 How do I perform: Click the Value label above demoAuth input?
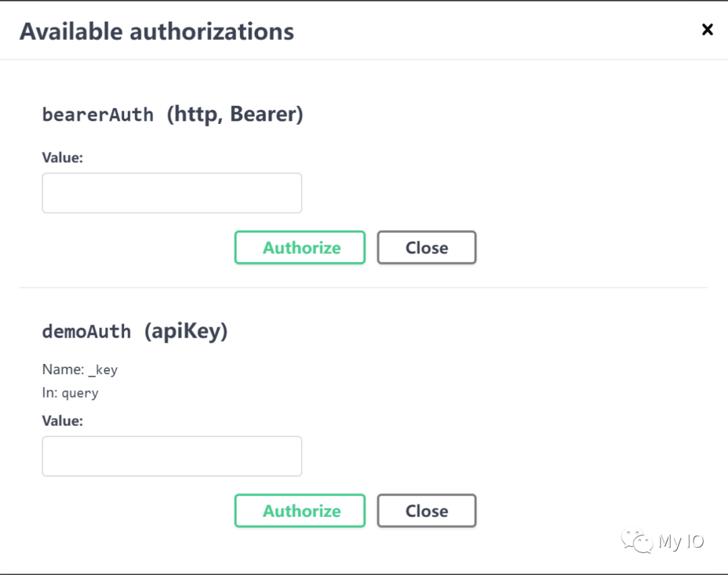pyautogui.click(x=62, y=421)
